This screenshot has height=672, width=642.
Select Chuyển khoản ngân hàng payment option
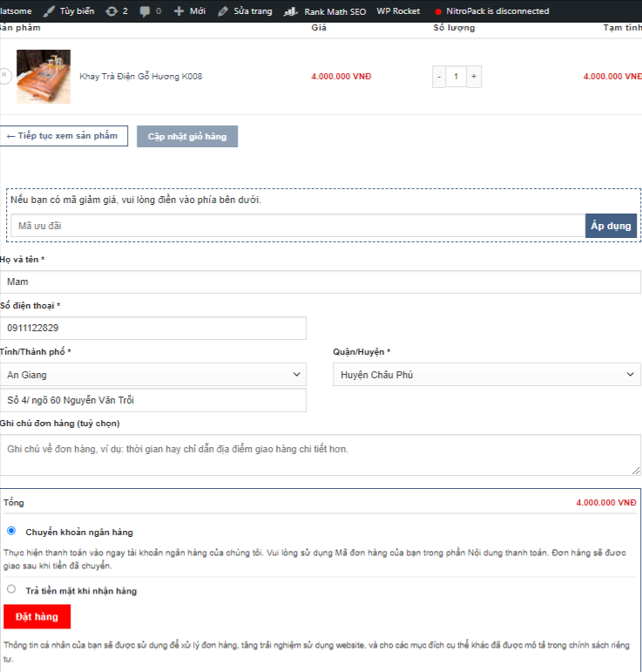point(11,530)
